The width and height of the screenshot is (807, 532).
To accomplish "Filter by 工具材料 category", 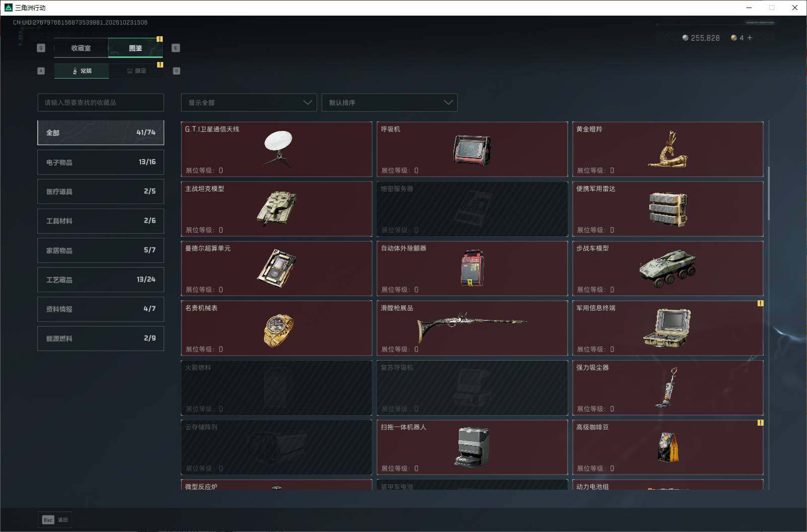I will click(x=101, y=221).
